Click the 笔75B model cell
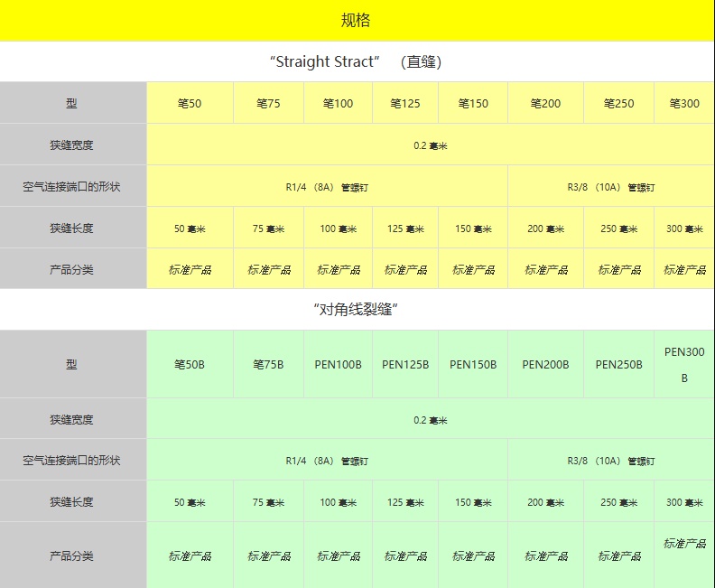Viewport: 715px width, 588px height. coord(268,365)
